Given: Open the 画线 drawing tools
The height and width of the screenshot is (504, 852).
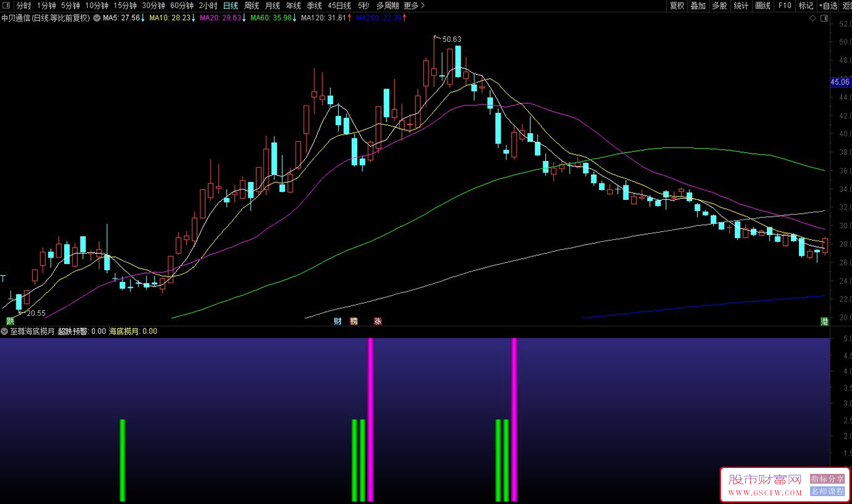Looking at the screenshot, I should [763, 6].
